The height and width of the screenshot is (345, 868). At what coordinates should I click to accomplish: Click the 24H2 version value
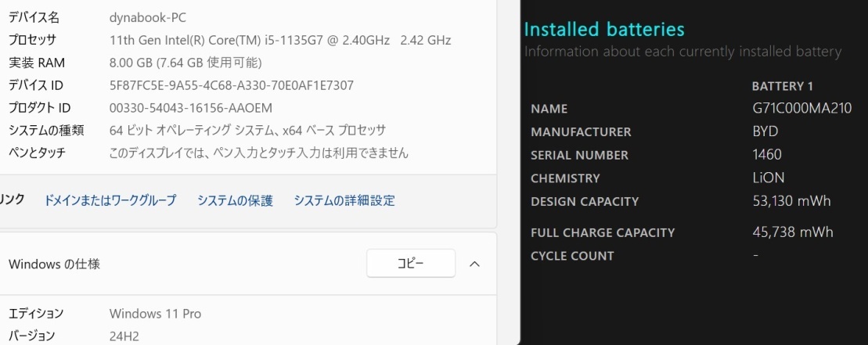point(124,336)
